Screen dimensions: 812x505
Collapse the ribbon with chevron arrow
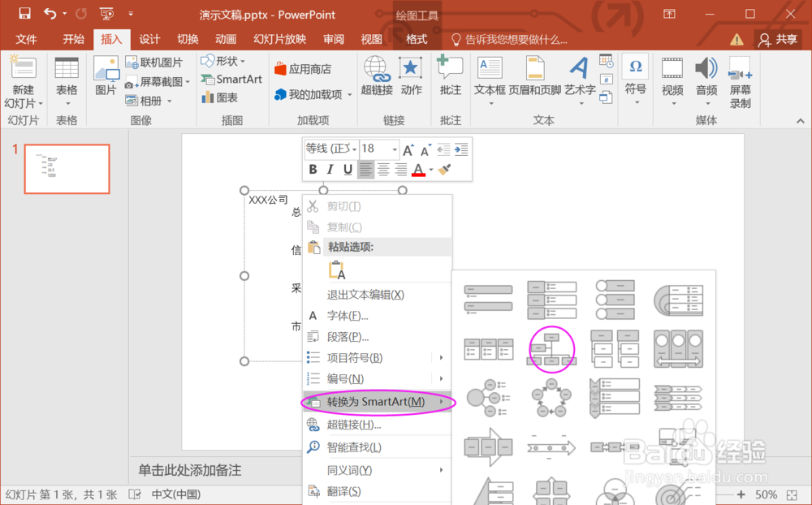click(x=800, y=121)
